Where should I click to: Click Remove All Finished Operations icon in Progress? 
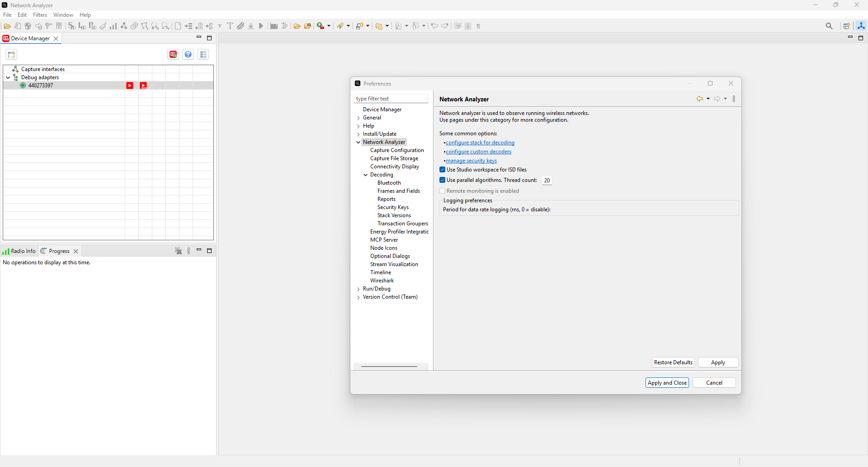click(179, 251)
